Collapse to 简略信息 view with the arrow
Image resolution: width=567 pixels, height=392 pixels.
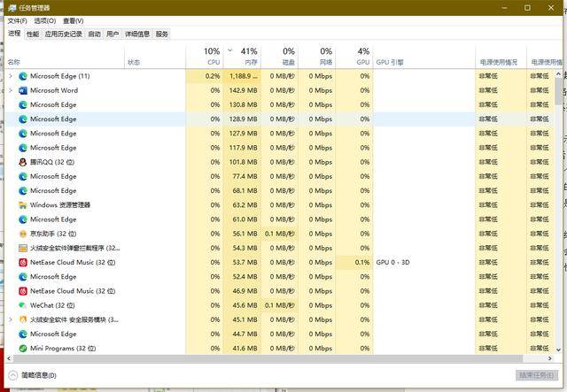click(x=12, y=375)
